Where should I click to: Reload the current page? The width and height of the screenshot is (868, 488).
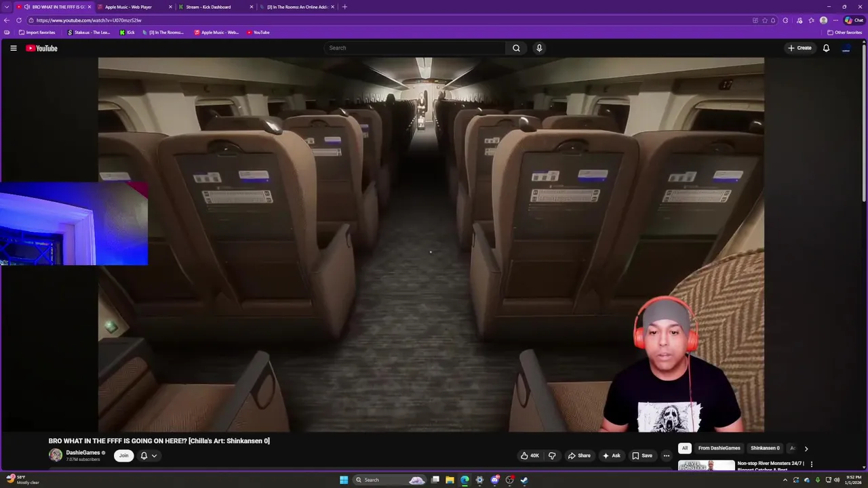point(19,20)
